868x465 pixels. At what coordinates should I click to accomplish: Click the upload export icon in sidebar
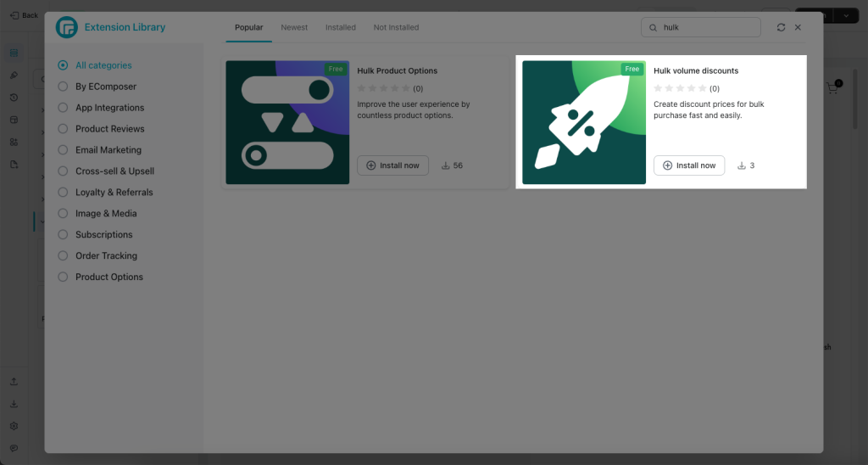(14, 381)
